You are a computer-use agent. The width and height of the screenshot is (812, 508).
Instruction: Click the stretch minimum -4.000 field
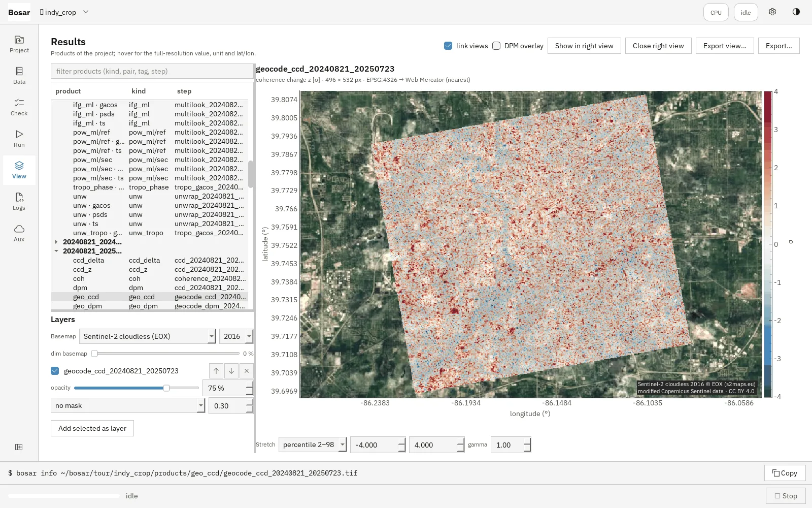pos(378,445)
